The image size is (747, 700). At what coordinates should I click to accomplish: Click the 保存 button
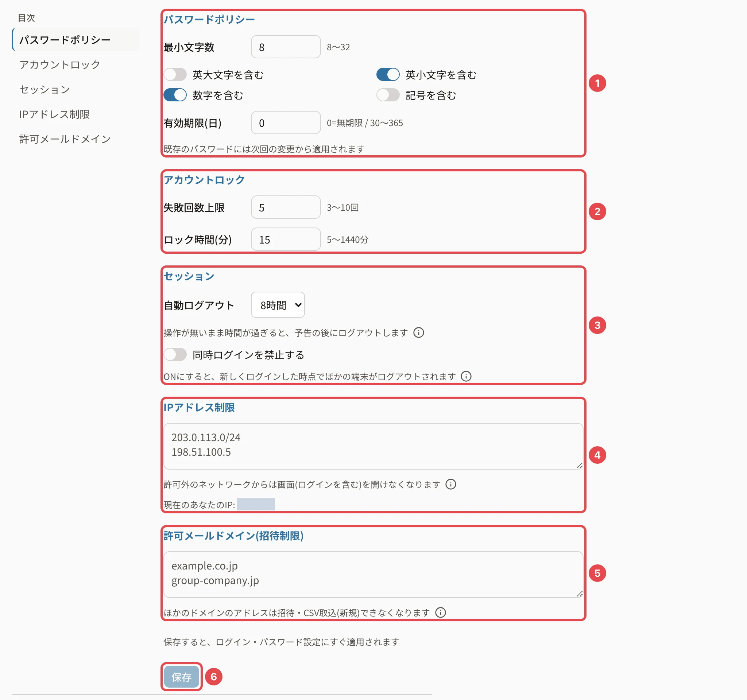click(x=182, y=677)
